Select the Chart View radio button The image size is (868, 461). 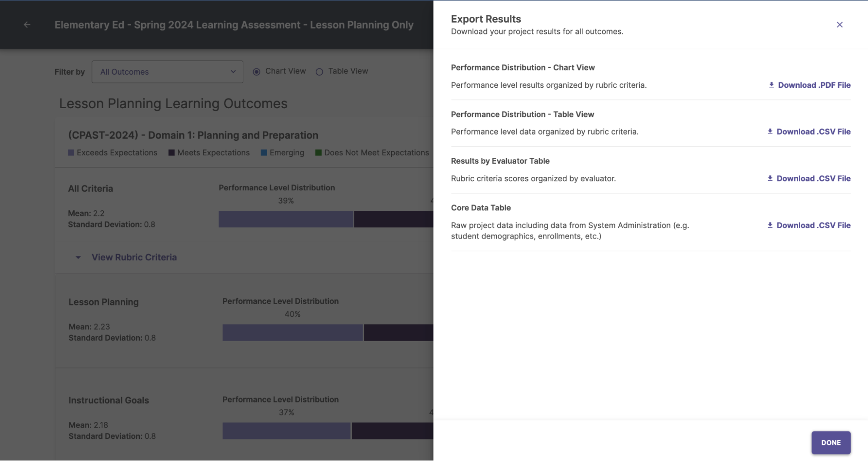click(x=257, y=71)
